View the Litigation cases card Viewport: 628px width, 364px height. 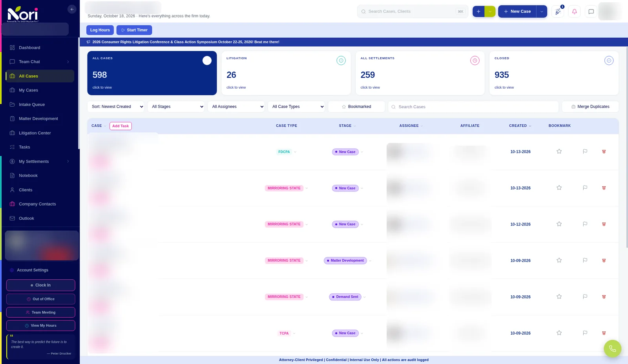[286, 73]
